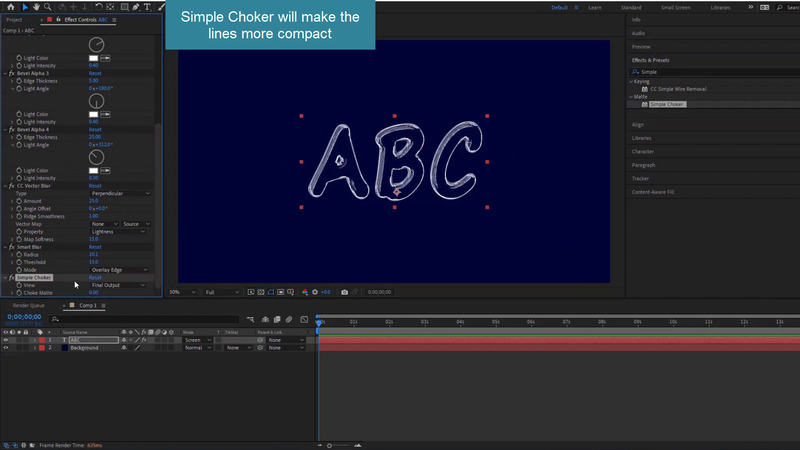The width and height of the screenshot is (800, 450).
Task: Select the Type tool
Action: click(x=148, y=7)
